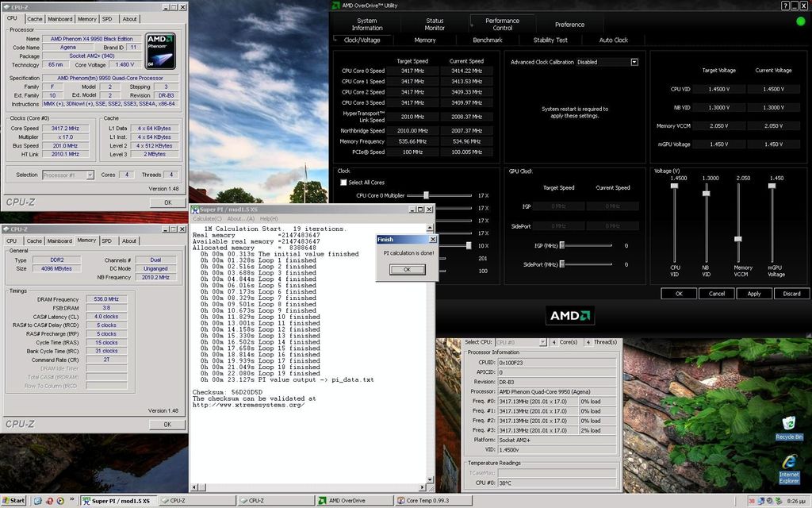Select the CPU tab in bottom CPU-Z window

[x=11, y=241]
